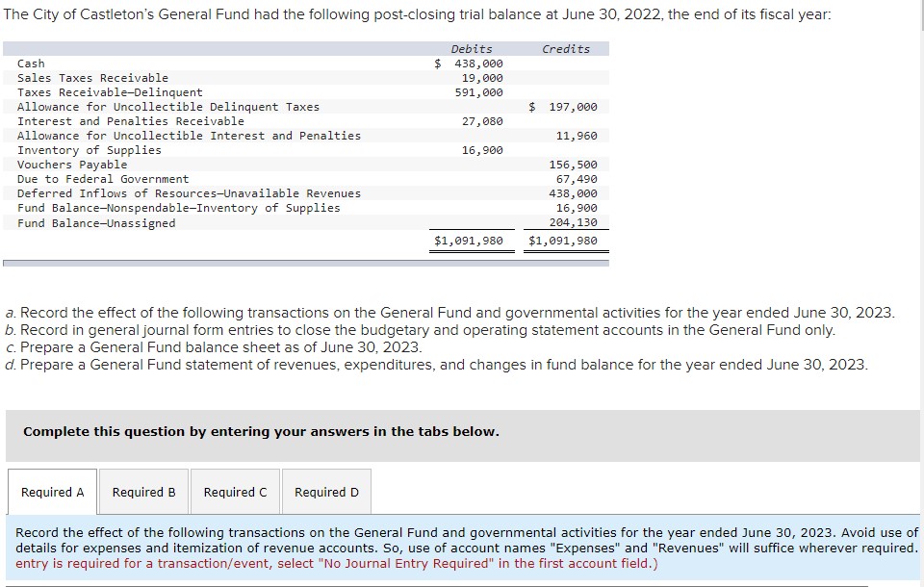Click the Credits column header
The image size is (924, 587).
click(566, 49)
